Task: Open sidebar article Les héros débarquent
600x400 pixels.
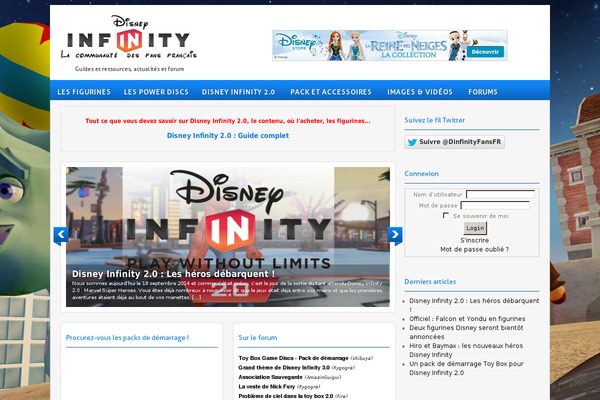Action: 474,305
